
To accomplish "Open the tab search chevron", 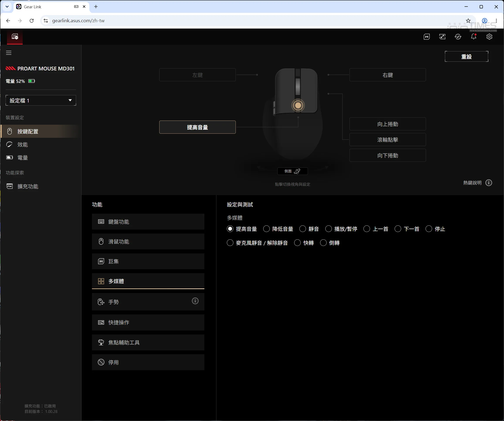I will point(7,7).
